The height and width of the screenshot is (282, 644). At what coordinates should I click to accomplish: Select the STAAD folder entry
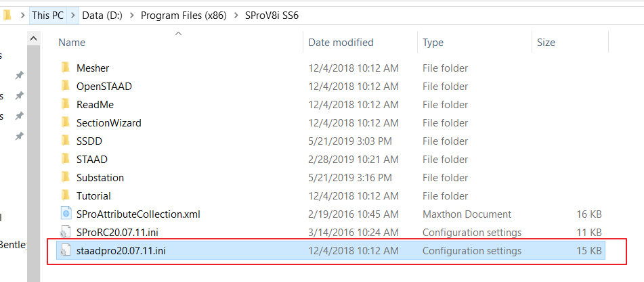[92, 159]
